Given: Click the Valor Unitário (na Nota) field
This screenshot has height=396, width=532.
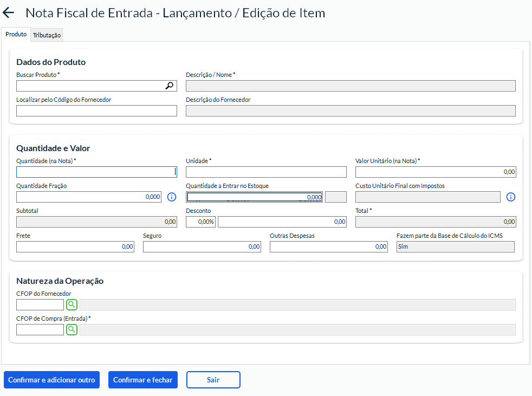Looking at the screenshot, I should tap(435, 172).
